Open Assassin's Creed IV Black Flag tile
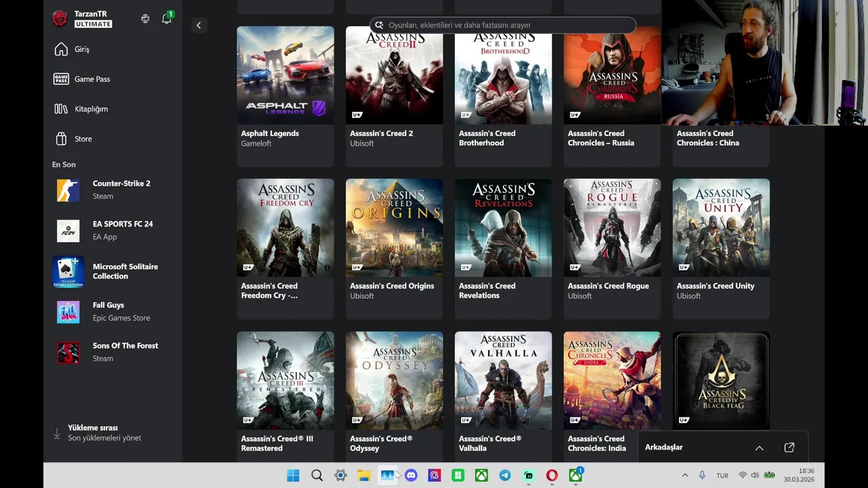The image size is (868, 488). click(x=721, y=380)
